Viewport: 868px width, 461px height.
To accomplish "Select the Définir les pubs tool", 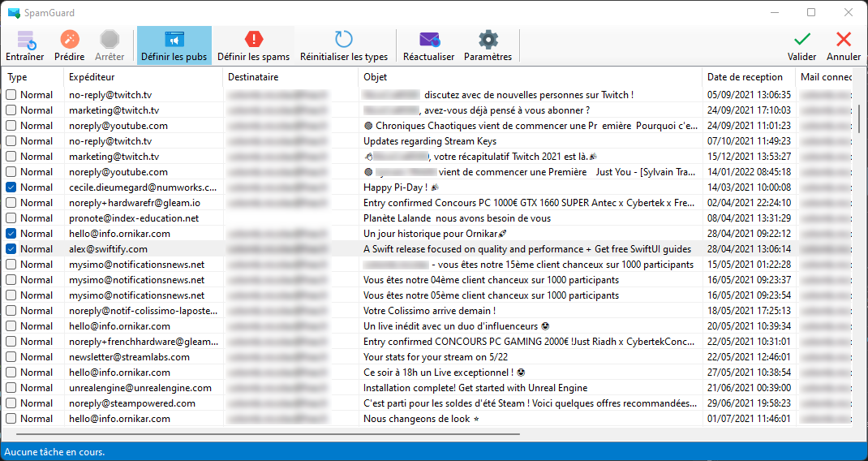I will 174,40.
